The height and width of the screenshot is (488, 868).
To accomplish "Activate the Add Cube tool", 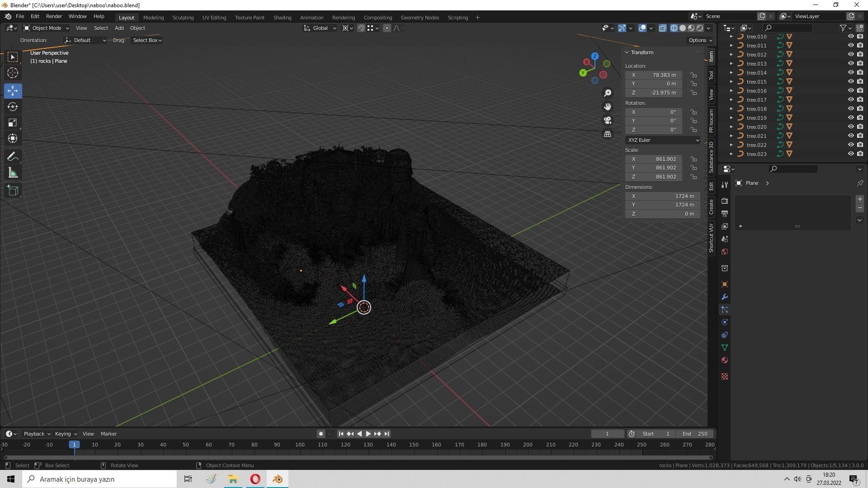I will (x=13, y=191).
